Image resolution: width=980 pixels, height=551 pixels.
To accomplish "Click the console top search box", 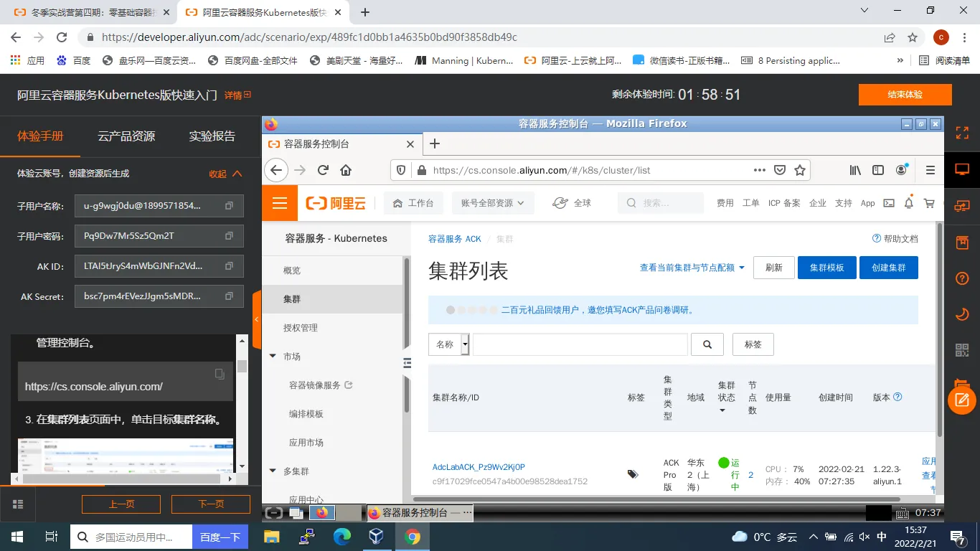I will pos(661,203).
